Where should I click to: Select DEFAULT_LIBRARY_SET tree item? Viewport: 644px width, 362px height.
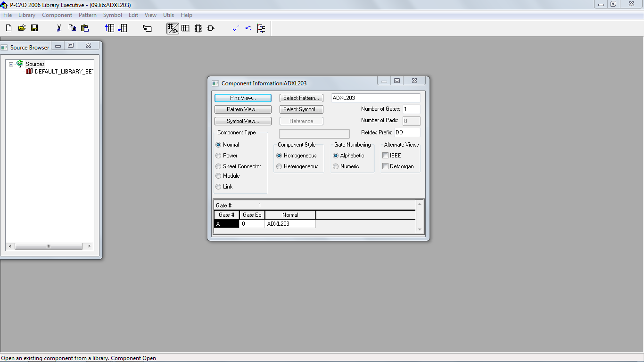pos(64,72)
